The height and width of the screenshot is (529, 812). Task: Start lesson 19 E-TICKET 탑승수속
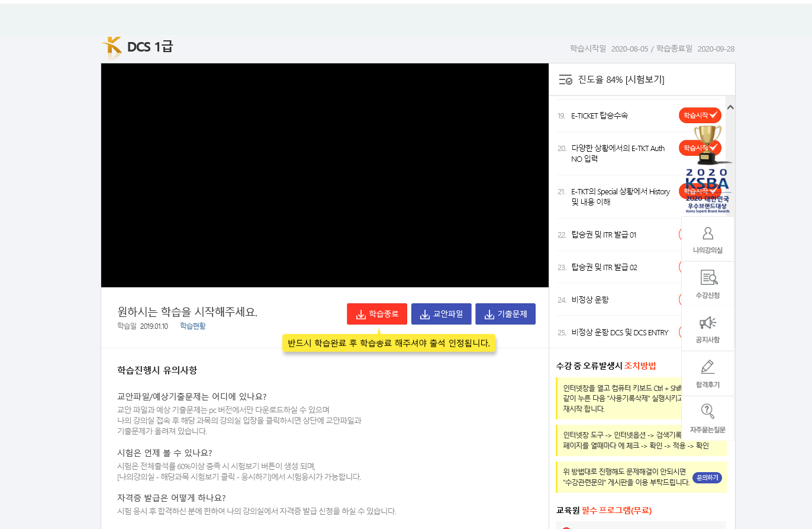click(x=700, y=116)
